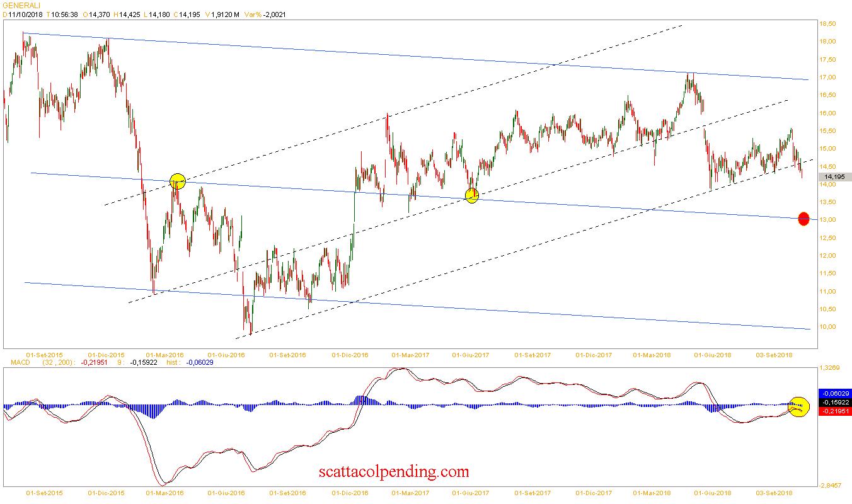Click the 12,50 price axis label
The height and width of the screenshot is (504, 852).
[827, 238]
